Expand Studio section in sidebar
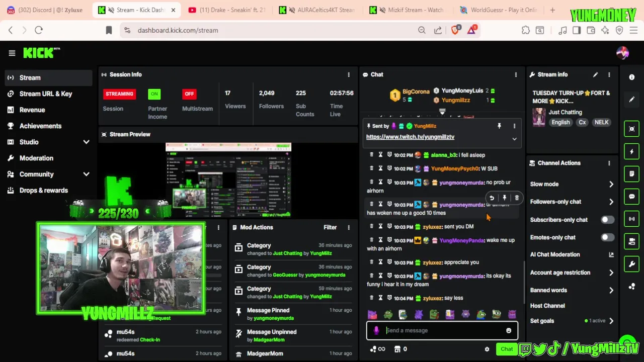 86,142
